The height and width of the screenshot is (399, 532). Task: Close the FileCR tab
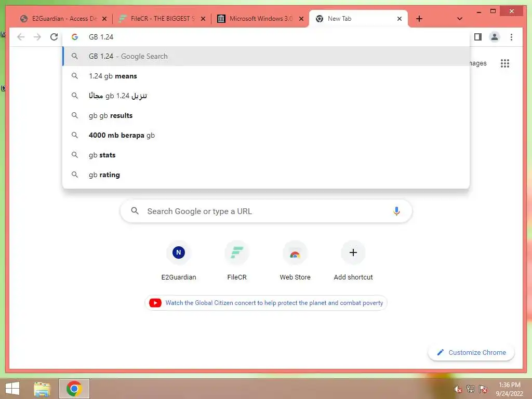(203, 19)
